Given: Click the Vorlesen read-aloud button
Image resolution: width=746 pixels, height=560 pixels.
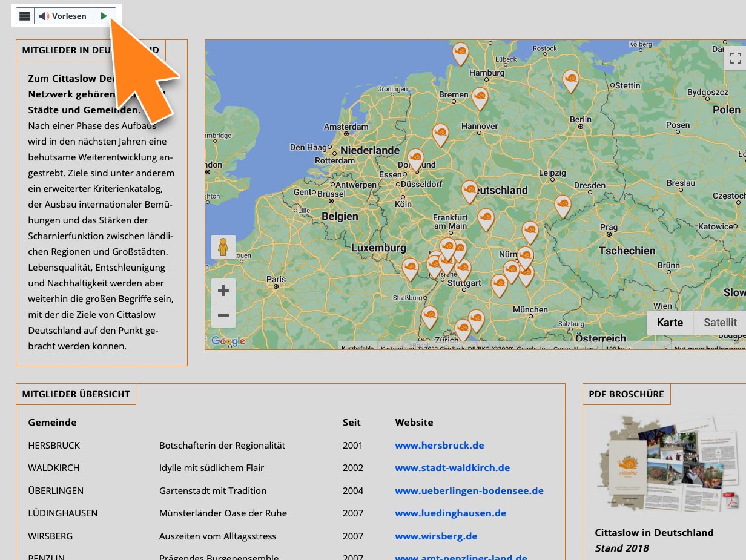Looking at the screenshot, I should click(x=63, y=16).
